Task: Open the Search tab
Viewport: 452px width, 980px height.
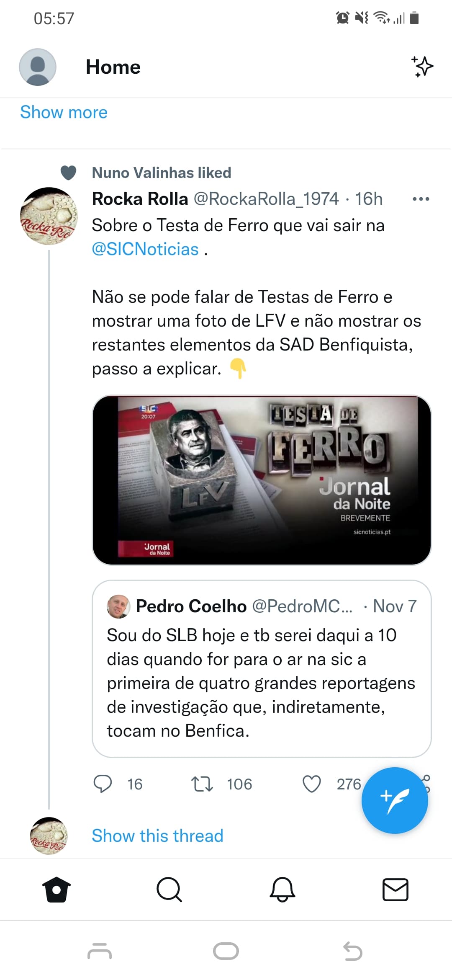Action: (169, 889)
